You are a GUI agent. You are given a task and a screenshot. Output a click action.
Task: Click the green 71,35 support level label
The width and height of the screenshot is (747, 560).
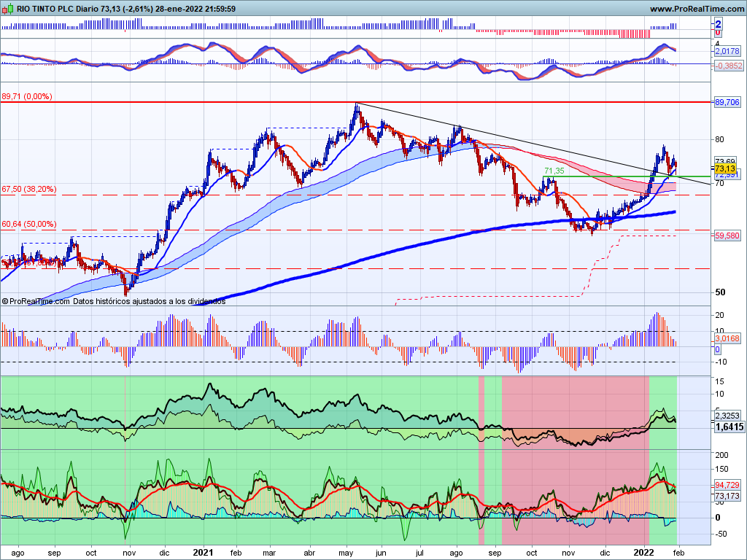pos(554,171)
